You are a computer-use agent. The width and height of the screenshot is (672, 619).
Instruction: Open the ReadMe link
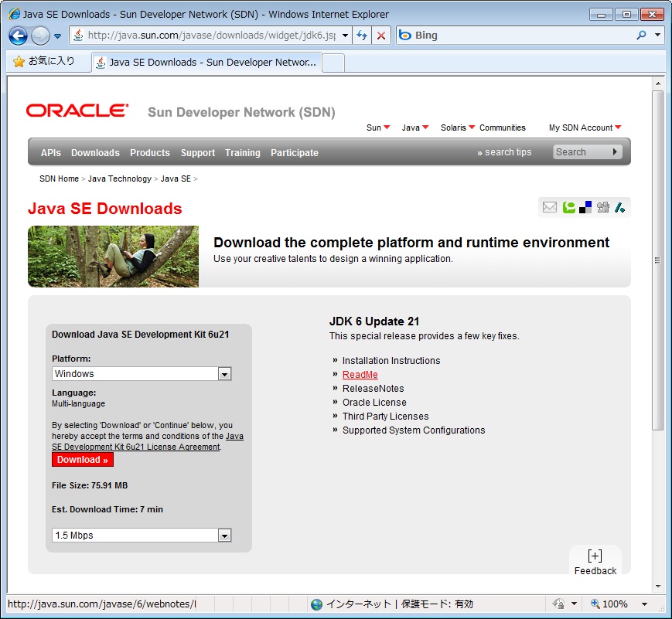[360, 374]
